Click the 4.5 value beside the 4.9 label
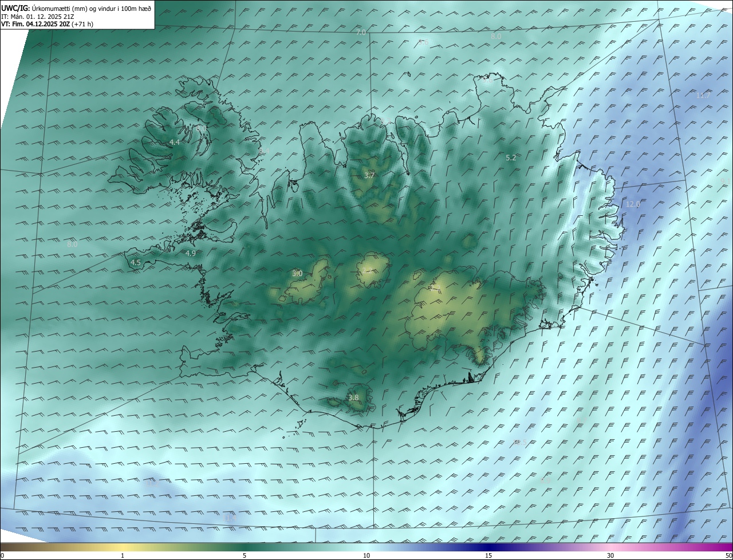Image resolution: width=733 pixels, height=560 pixels. click(136, 263)
